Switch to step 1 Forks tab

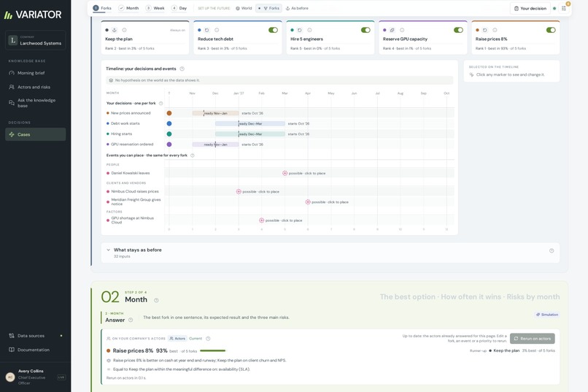coord(102,8)
